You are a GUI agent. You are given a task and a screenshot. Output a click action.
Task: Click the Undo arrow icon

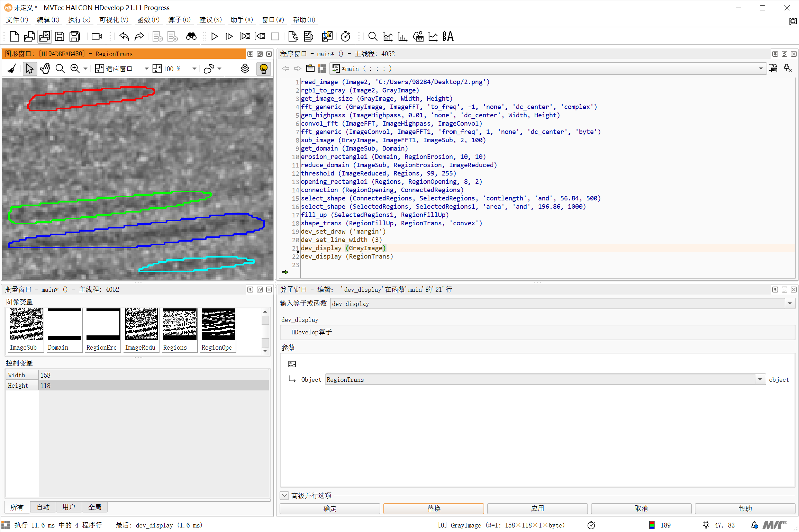coord(124,36)
